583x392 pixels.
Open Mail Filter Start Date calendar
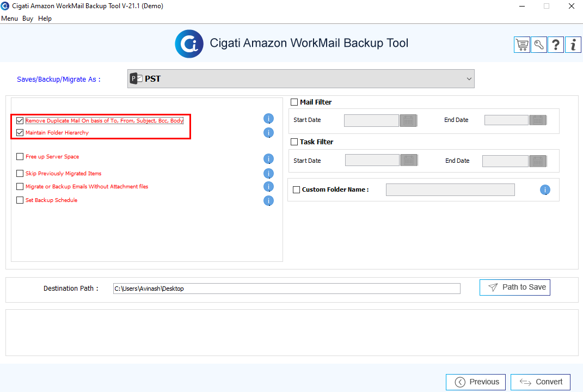[x=408, y=120]
